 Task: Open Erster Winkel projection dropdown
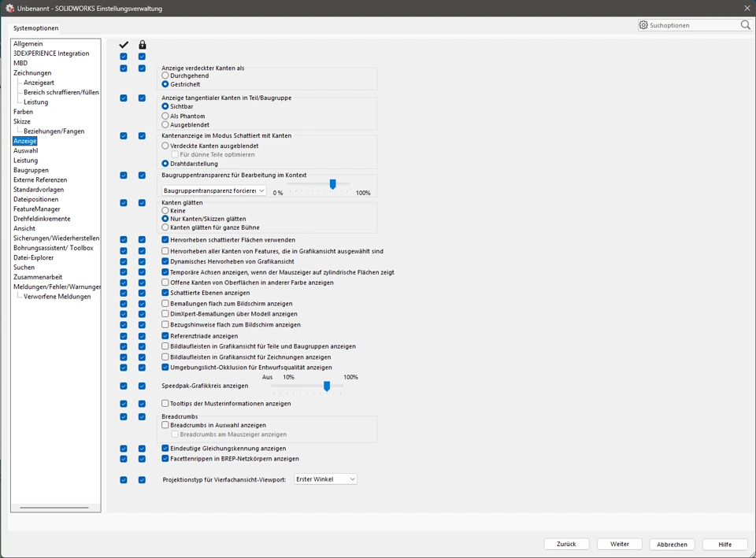click(325, 479)
